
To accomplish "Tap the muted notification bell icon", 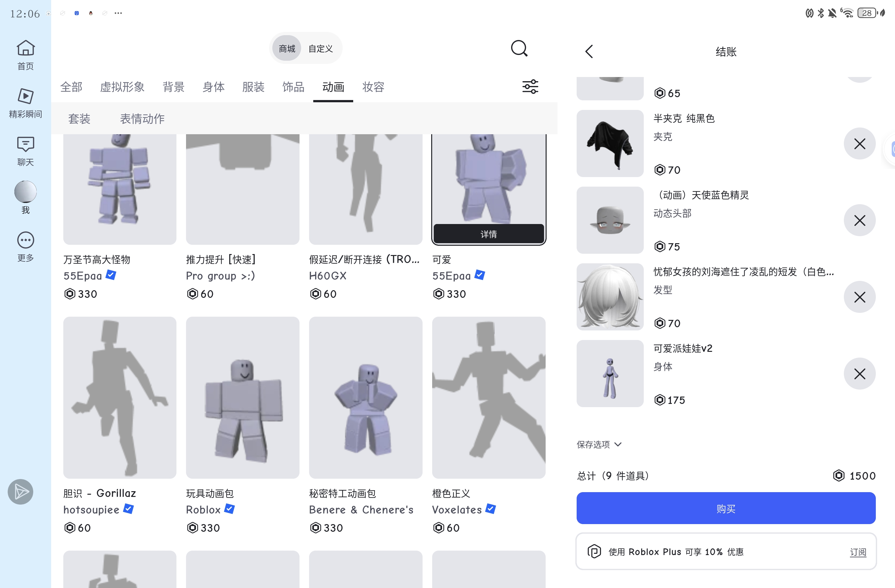I will [x=832, y=13].
